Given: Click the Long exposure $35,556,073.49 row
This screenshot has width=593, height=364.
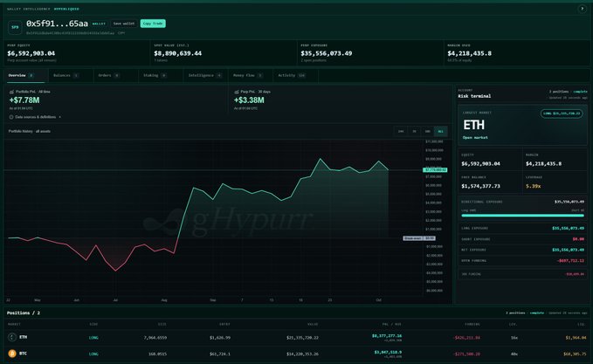Looking at the screenshot, I should (522, 229).
